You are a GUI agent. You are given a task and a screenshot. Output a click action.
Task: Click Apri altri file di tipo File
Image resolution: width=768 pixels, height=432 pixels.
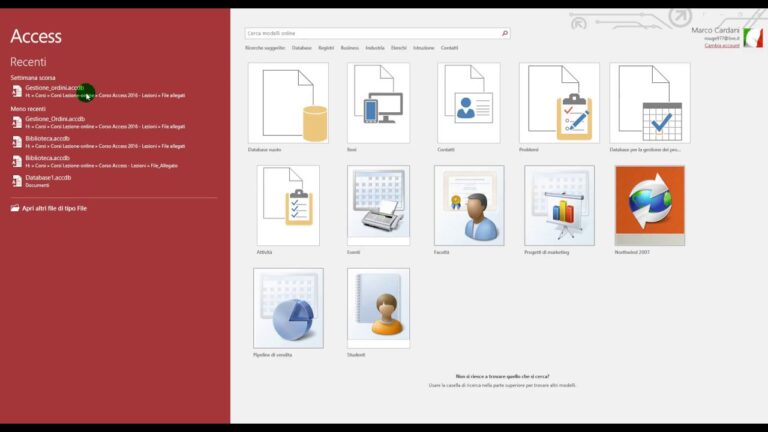(x=48, y=208)
